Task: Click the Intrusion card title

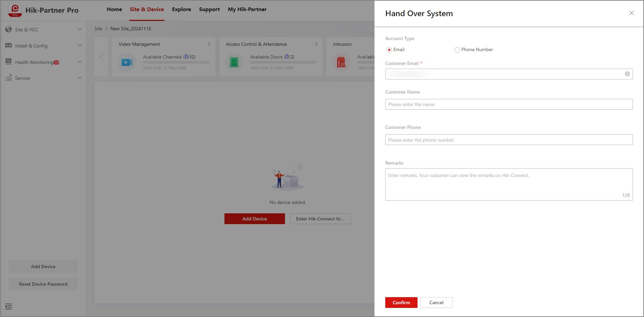Action: [x=342, y=44]
